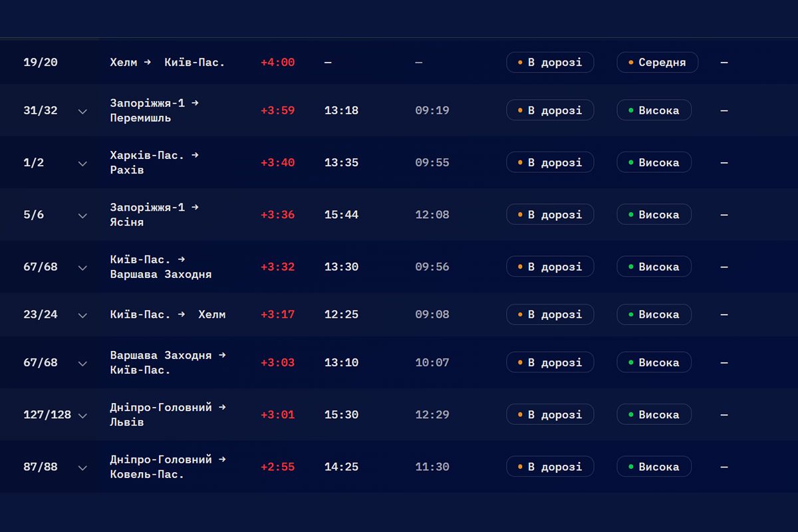Expand chevron for Варшава Заходня → Київ-Пас. row
This screenshot has height=532, width=798.
(82, 363)
